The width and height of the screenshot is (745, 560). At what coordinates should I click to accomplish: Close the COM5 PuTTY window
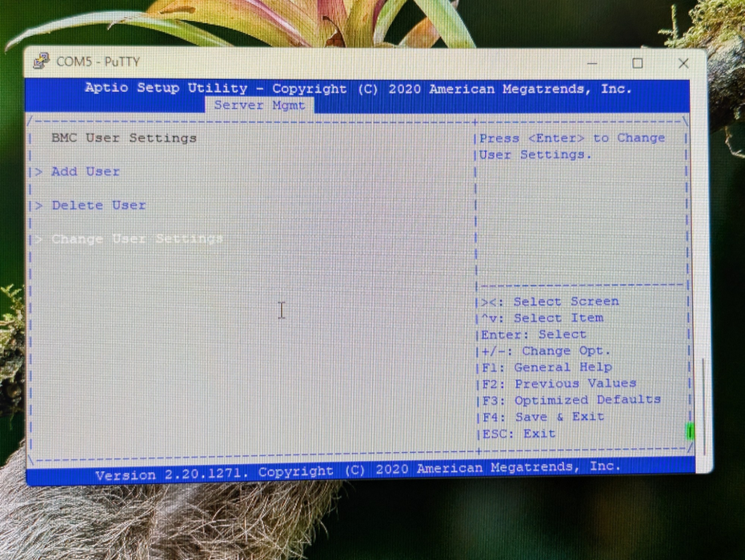pyautogui.click(x=683, y=63)
